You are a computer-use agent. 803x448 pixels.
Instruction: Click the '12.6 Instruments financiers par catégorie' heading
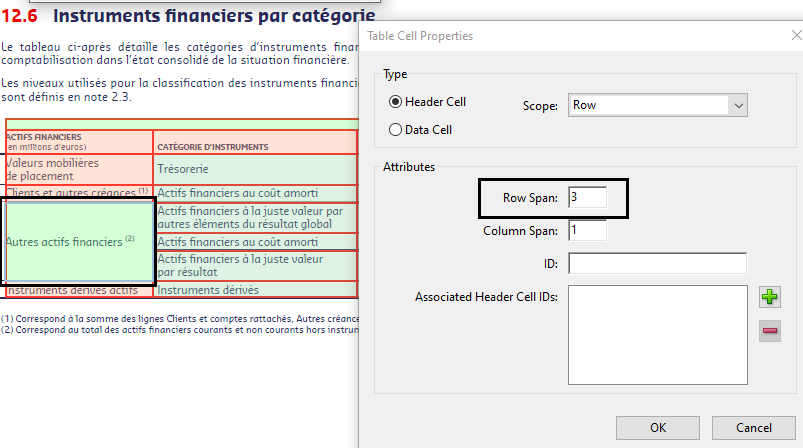pyautogui.click(x=188, y=16)
